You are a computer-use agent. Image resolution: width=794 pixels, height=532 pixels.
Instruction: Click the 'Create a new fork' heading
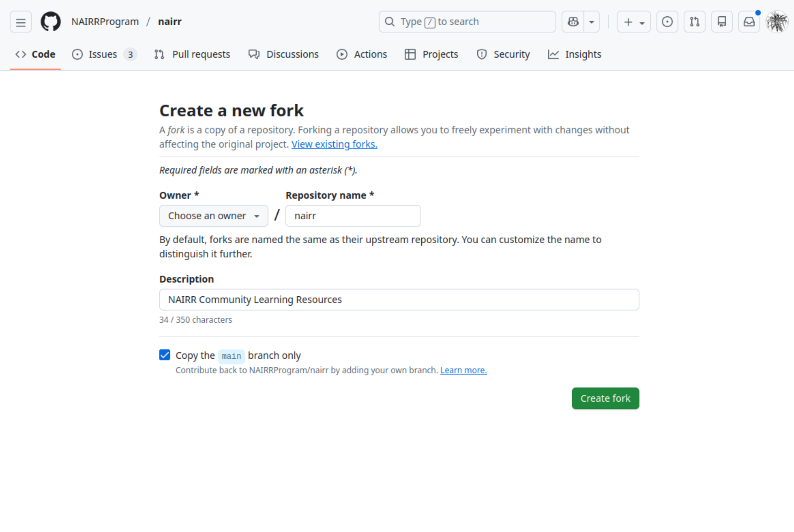pyautogui.click(x=232, y=111)
